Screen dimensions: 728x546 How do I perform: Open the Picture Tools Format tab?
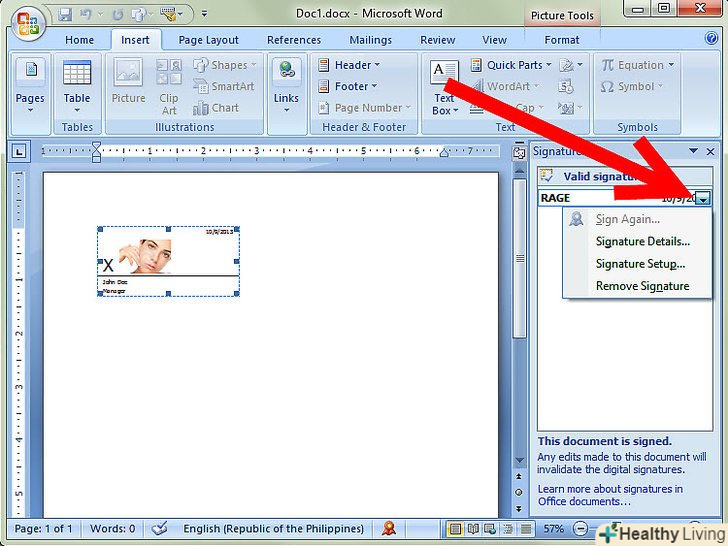562,40
